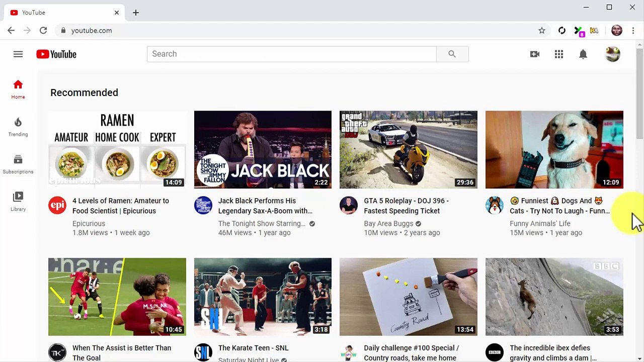Reload the page
The width and height of the screenshot is (644, 362).
tap(43, 31)
